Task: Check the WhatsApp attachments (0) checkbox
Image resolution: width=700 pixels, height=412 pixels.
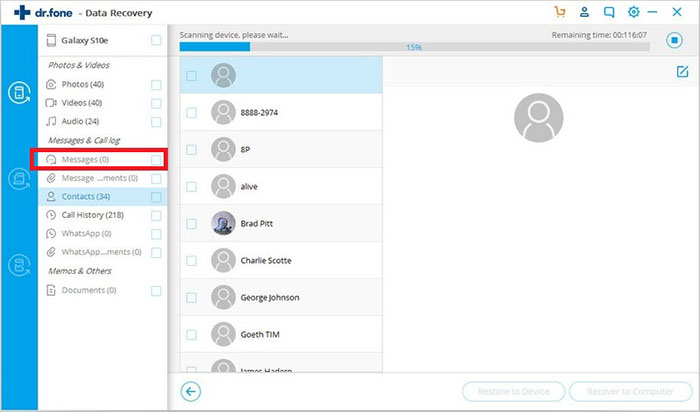Action: pos(156,253)
